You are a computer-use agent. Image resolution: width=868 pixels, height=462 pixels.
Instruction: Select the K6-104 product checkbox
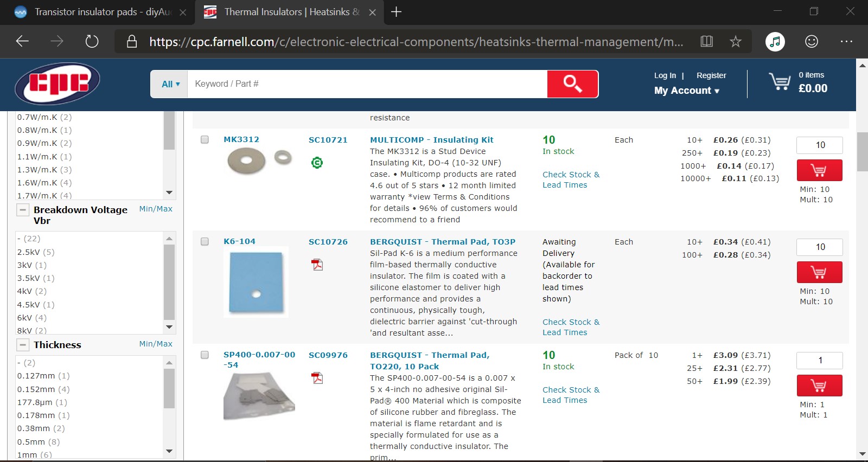tap(205, 241)
